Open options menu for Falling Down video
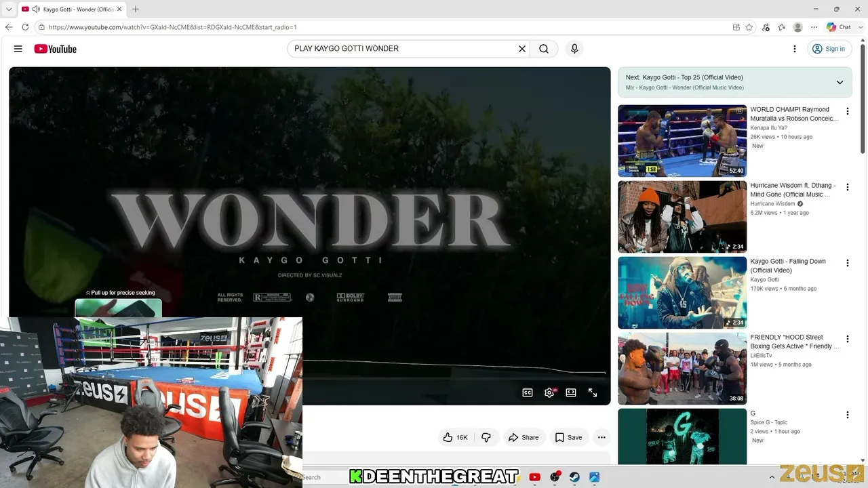This screenshot has height=488, width=868. click(847, 263)
